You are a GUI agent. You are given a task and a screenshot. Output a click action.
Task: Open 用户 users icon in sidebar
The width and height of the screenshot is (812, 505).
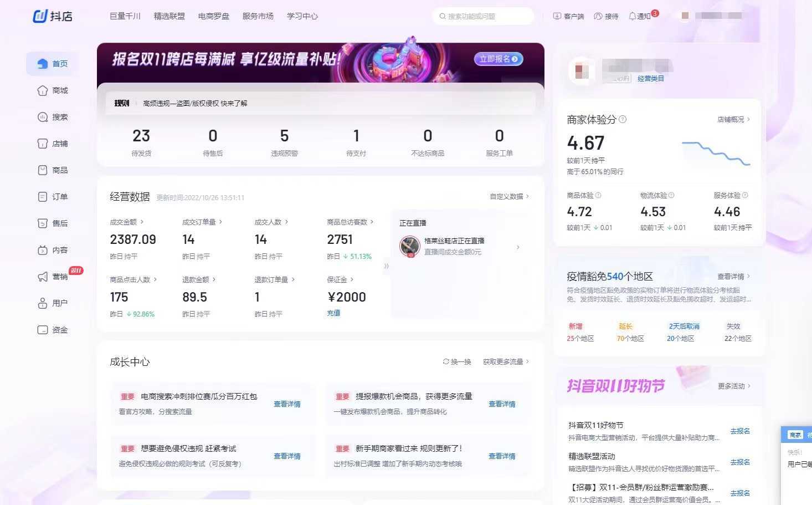point(43,303)
